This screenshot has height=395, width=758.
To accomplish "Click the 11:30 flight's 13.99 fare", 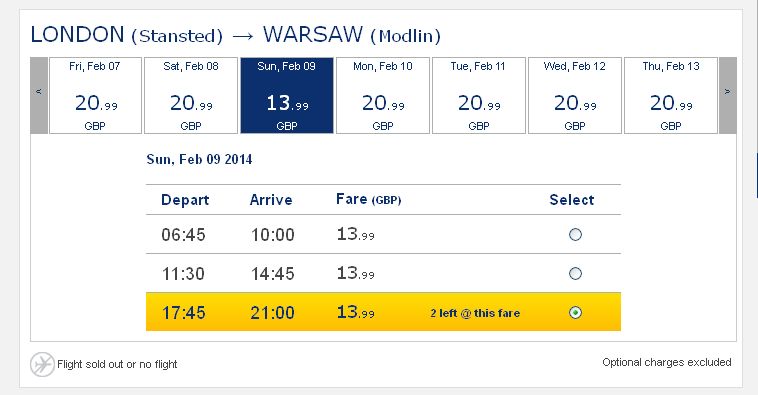I will tap(356, 273).
